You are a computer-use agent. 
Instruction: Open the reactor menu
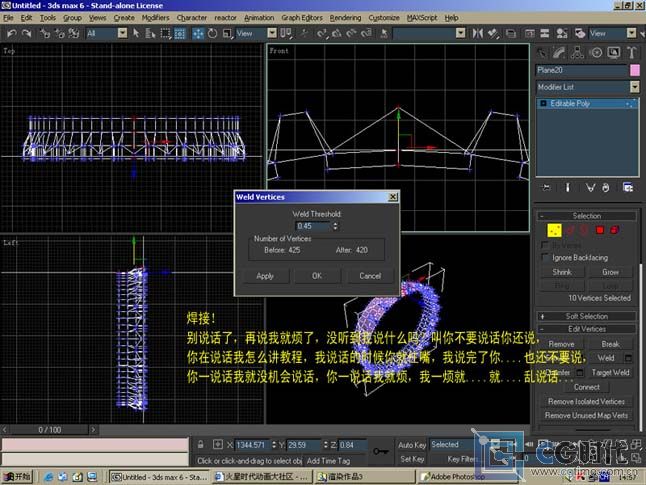[225, 18]
